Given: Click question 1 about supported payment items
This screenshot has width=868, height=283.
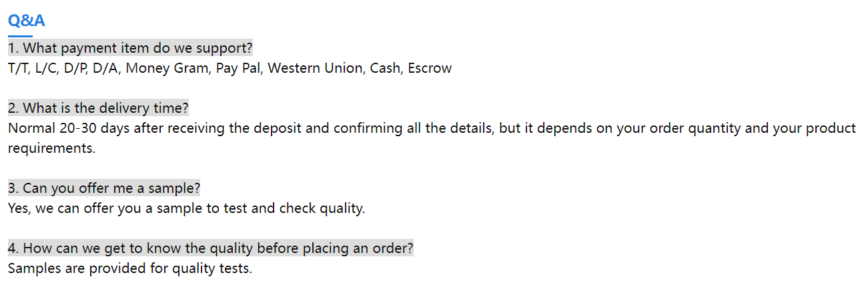Looking at the screenshot, I should (130, 48).
